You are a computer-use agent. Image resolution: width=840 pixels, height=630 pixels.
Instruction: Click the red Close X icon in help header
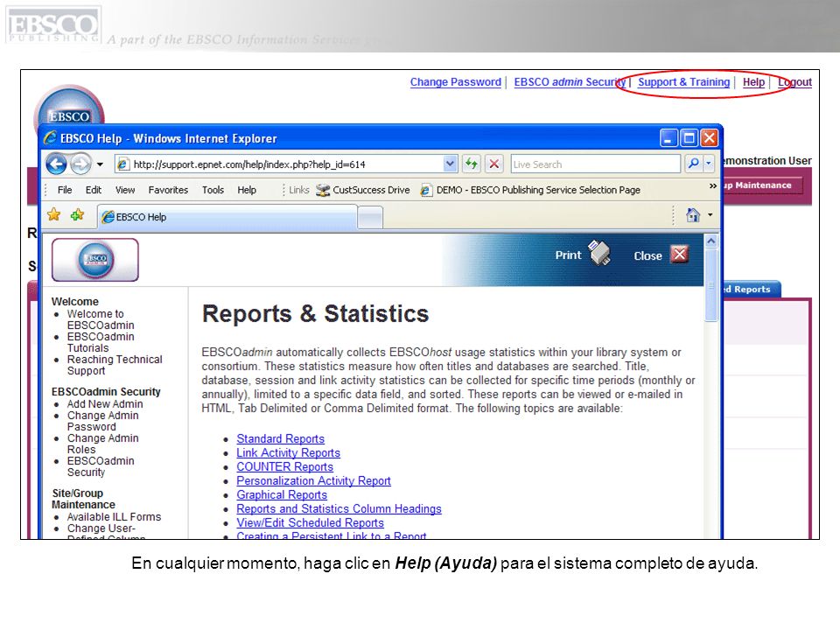coord(679,254)
